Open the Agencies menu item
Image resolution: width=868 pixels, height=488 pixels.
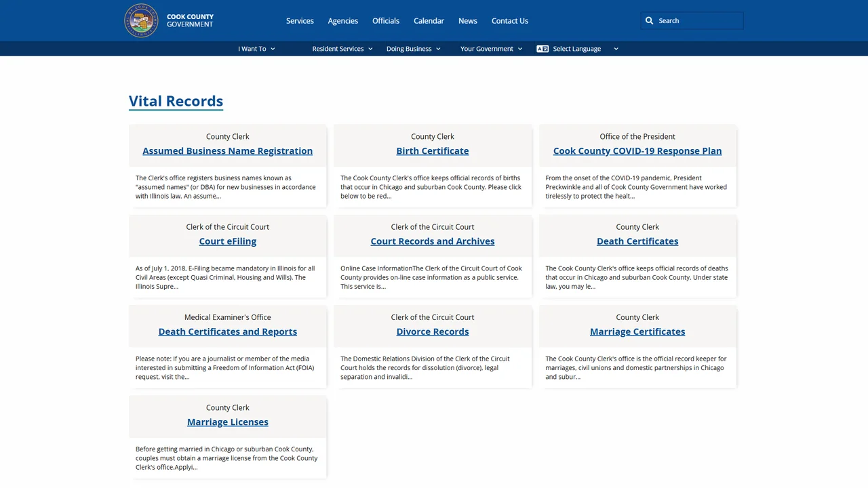point(343,21)
